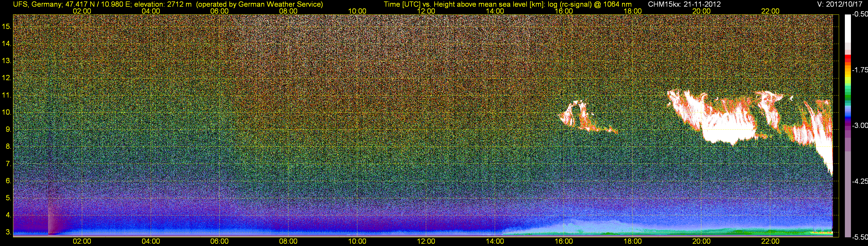Click the -4.25 color scale label

click(860, 181)
